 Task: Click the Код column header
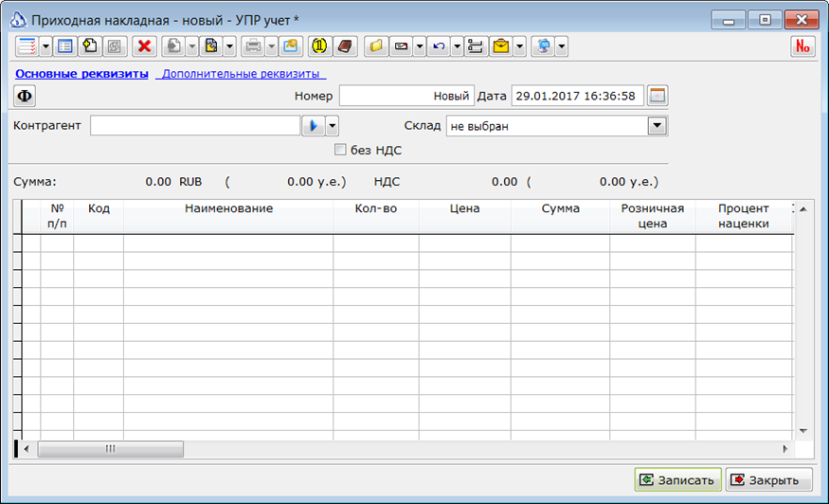[99, 216]
